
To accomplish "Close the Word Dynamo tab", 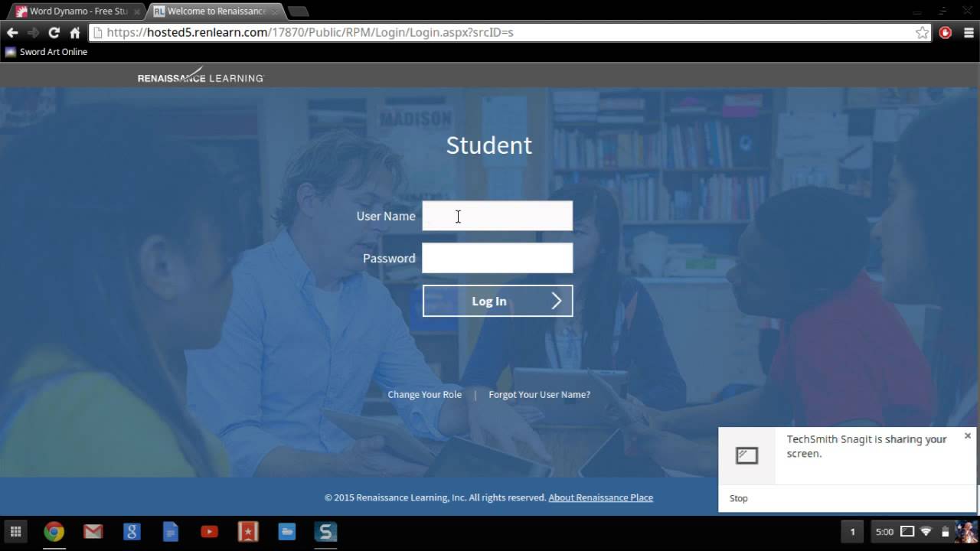I will [137, 11].
